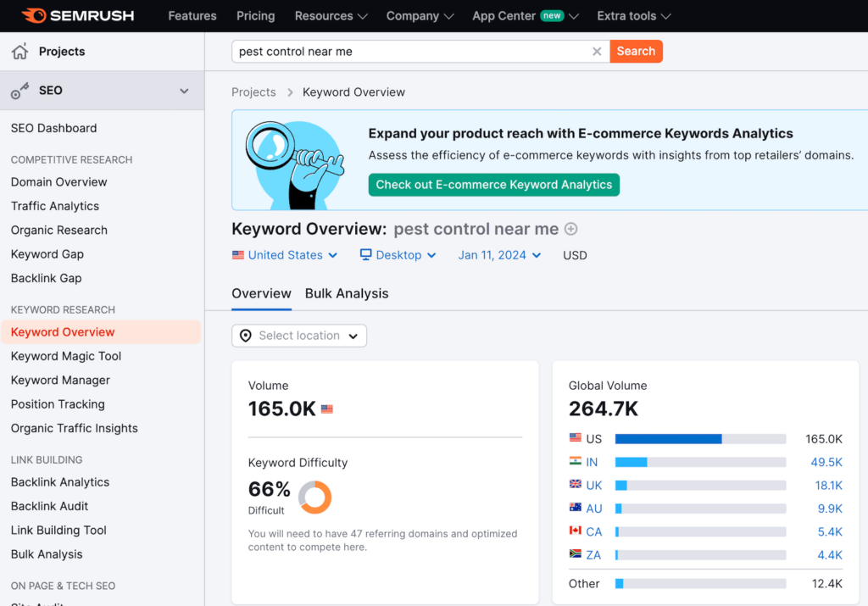Open the Features page
Image resolution: width=868 pixels, height=606 pixels.
pyautogui.click(x=192, y=16)
